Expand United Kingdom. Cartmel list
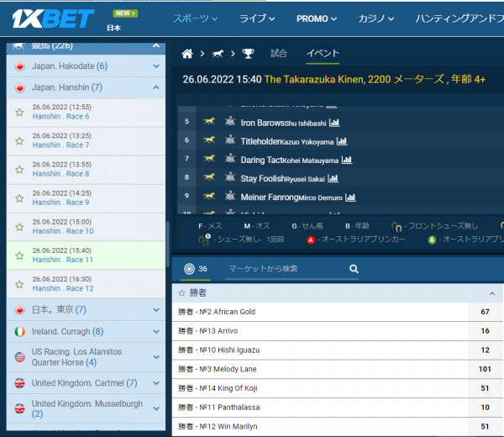The width and height of the screenshot is (504, 437). [156, 383]
